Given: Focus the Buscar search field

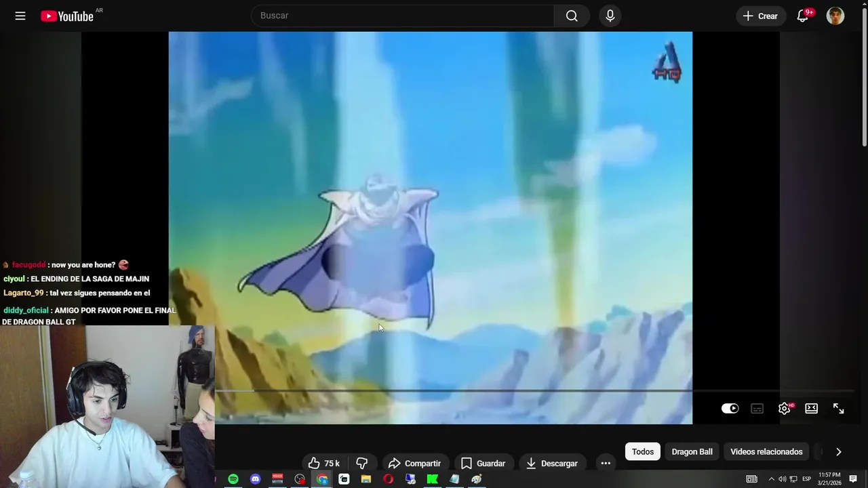Looking at the screenshot, I should 403,16.
